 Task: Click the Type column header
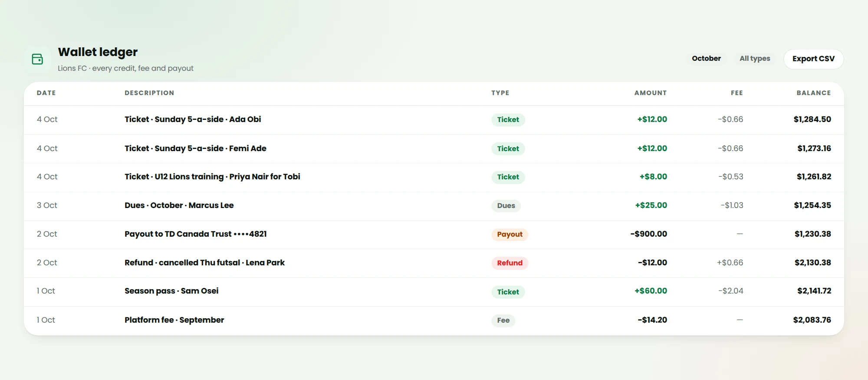tap(500, 93)
